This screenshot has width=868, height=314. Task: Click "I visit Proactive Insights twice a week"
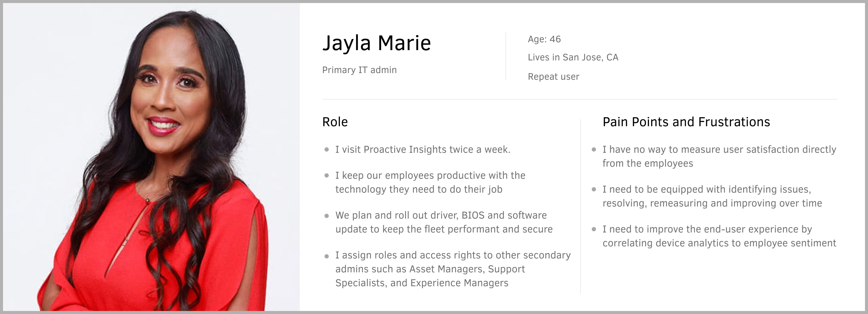tap(423, 149)
